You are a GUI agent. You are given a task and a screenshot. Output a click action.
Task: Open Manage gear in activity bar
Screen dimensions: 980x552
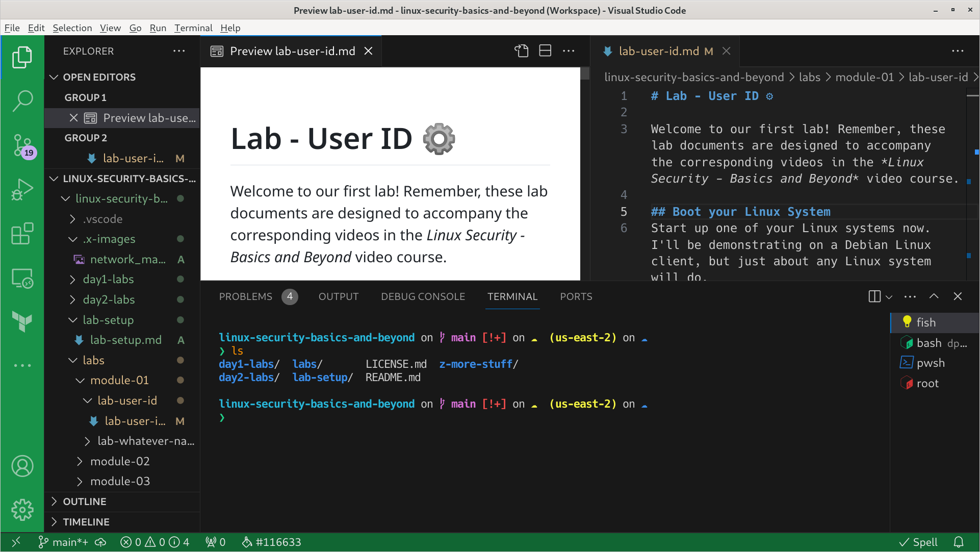pos(22,509)
